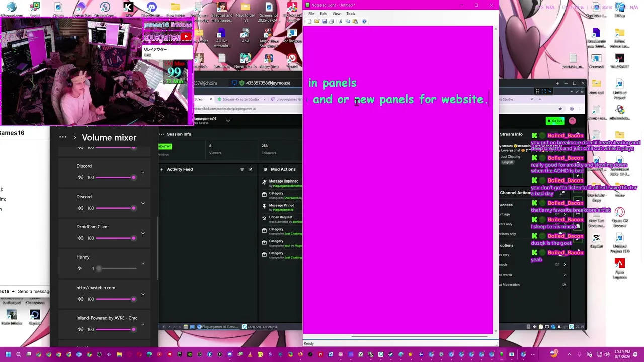This screenshot has width=644, height=362.
Task: Adjust the http://pastebin.com volume slider
Action: [x=116, y=299]
